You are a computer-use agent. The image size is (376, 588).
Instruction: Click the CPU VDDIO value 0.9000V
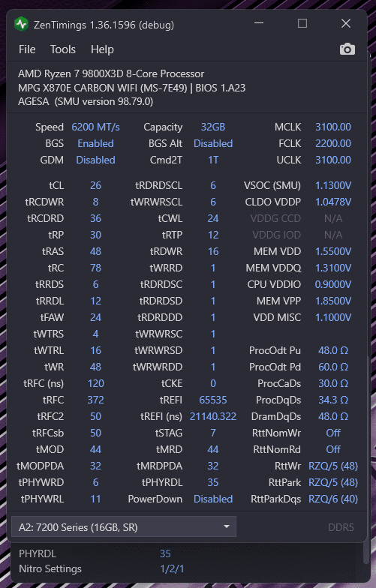pos(333,285)
